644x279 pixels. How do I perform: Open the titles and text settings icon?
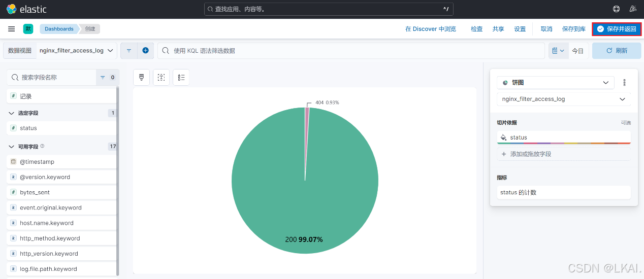click(161, 77)
